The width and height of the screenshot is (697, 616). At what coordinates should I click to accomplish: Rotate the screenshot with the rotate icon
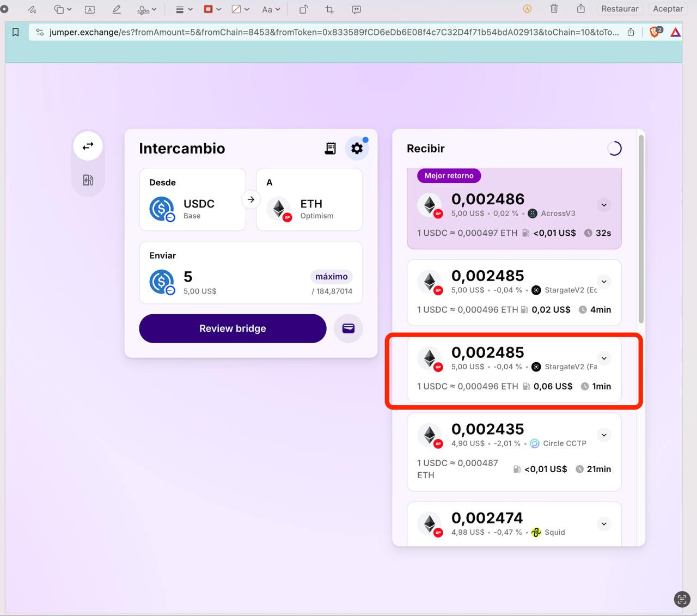(303, 9)
